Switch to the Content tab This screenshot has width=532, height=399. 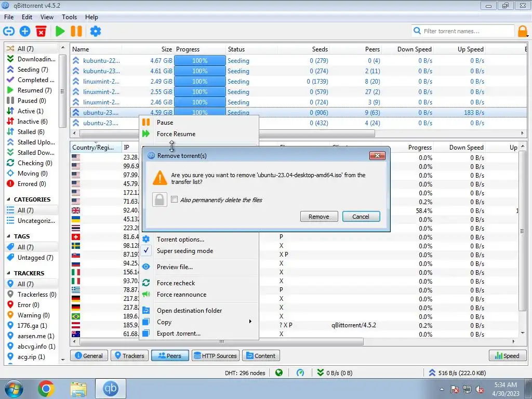click(261, 355)
